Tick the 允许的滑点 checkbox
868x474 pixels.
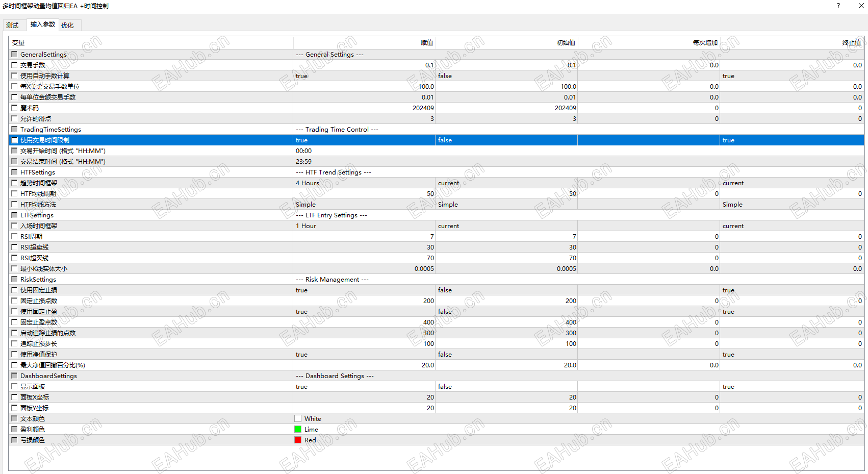point(14,118)
